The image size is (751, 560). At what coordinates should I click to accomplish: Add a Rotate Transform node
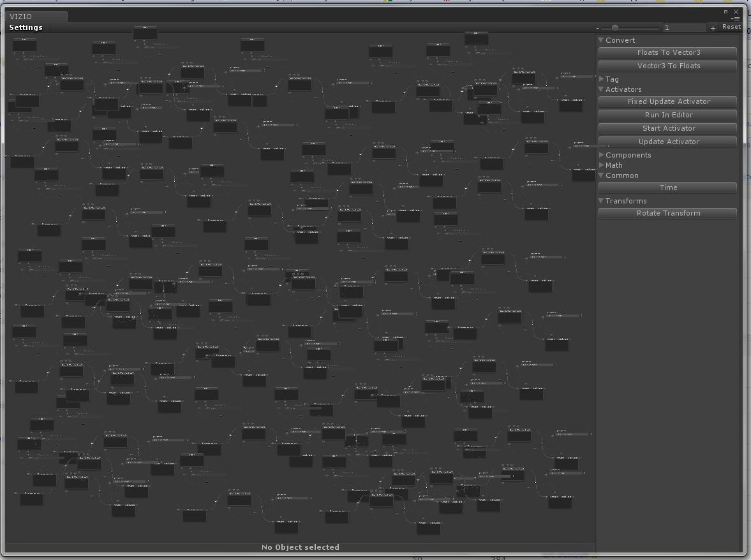coord(668,213)
